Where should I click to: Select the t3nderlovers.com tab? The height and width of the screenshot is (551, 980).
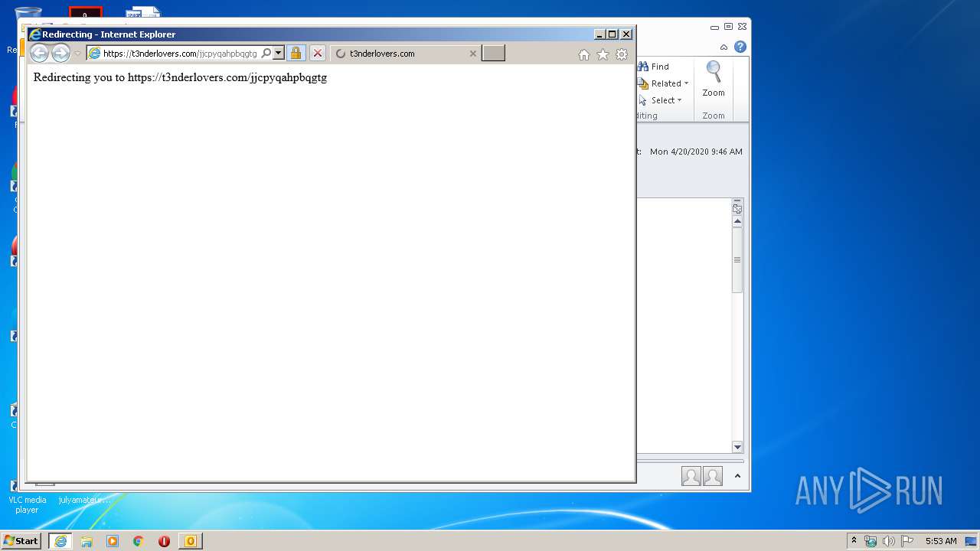tap(406, 54)
